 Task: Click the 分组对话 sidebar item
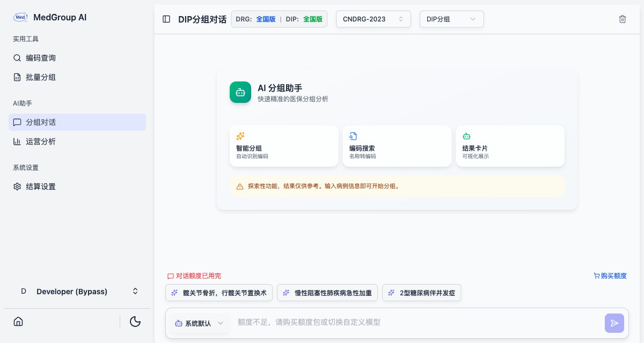pyautogui.click(x=41, y=122)
